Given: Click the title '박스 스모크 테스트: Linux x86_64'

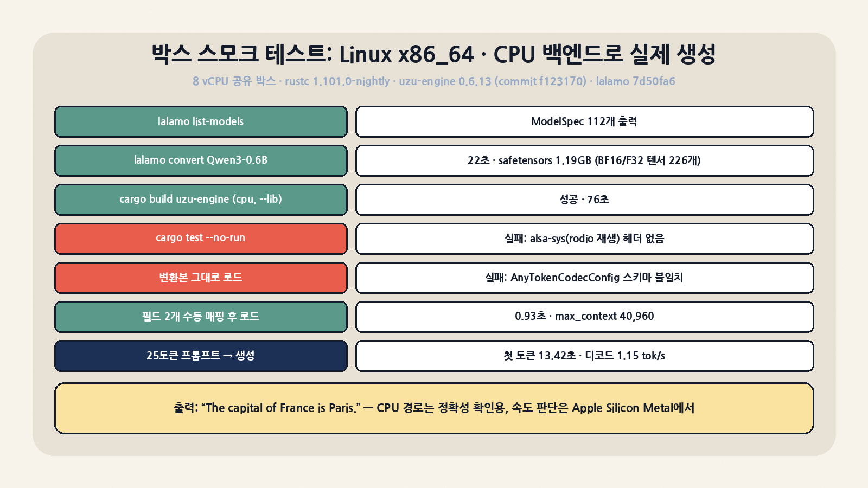Looking at the screenshot, I should tap(434, 54).
